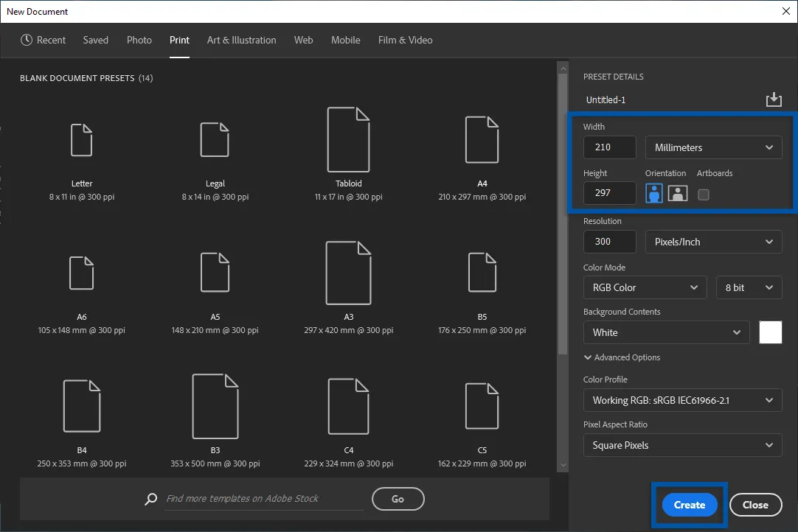Save the current preset settings
Image resolution: width=798 pixels, height=532 pixels.
[x=774, y=99]
